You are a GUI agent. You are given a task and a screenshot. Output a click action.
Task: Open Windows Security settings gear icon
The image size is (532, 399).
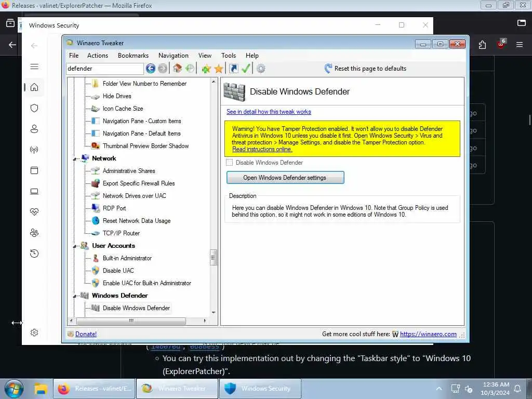click(34, 332)
